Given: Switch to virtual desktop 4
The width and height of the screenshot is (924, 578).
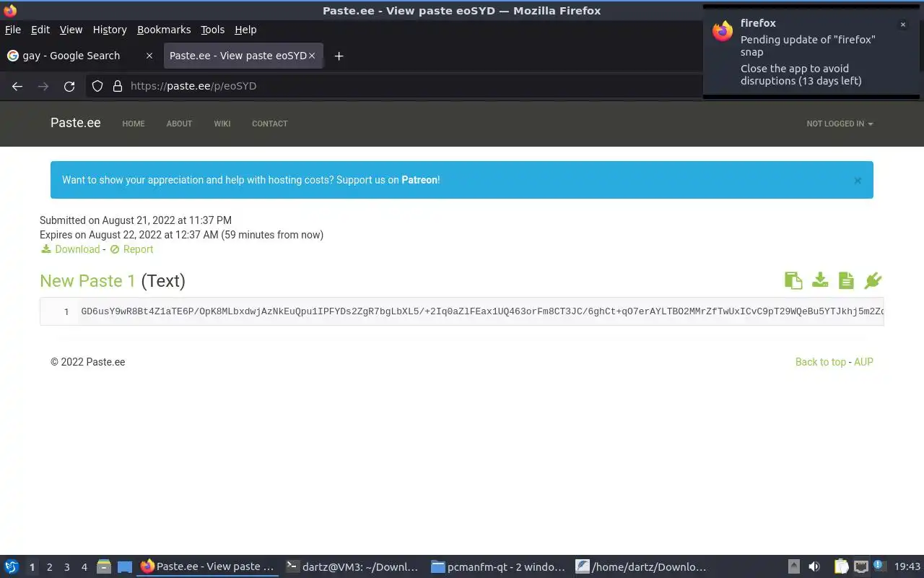Looking at the screenshot, I should pyautogui.click(x=84, y=567).
